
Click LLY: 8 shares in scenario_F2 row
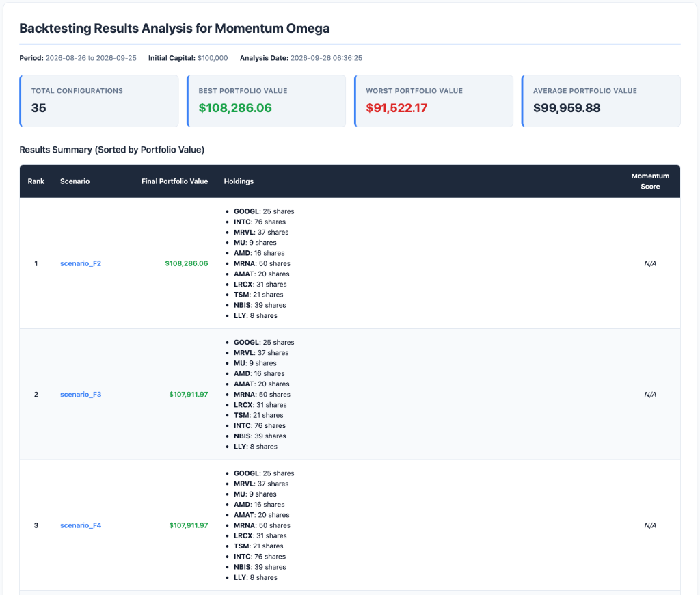pos(256,316)
